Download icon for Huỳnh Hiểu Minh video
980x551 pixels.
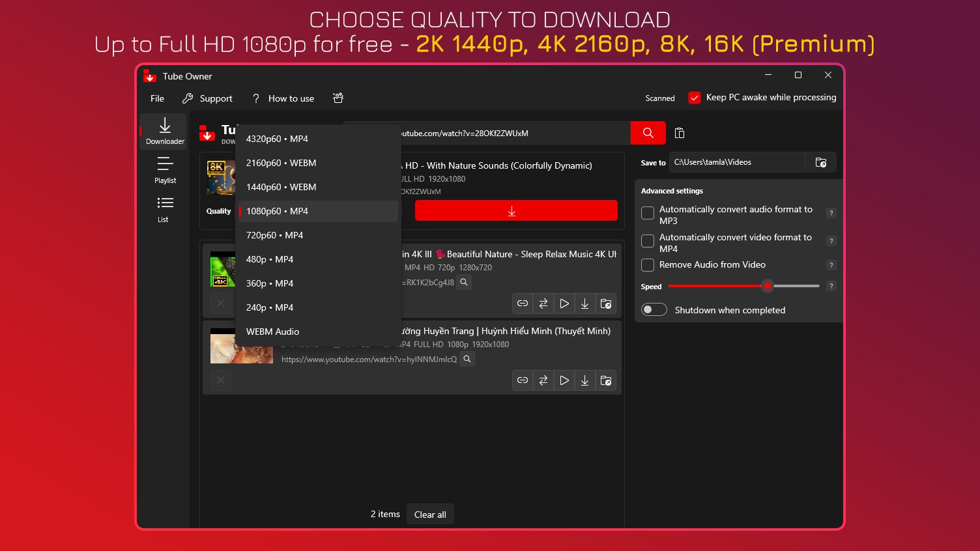(x=585, y=380)
